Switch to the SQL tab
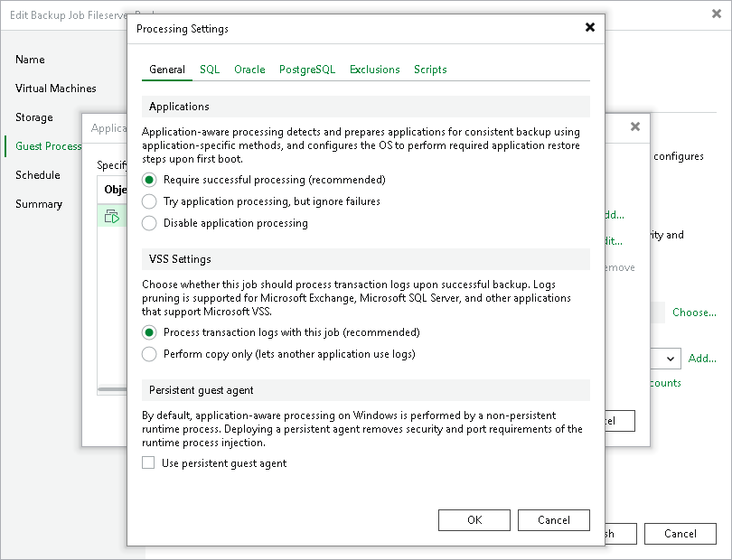This screenshot has width=732, height=560. 210,70
